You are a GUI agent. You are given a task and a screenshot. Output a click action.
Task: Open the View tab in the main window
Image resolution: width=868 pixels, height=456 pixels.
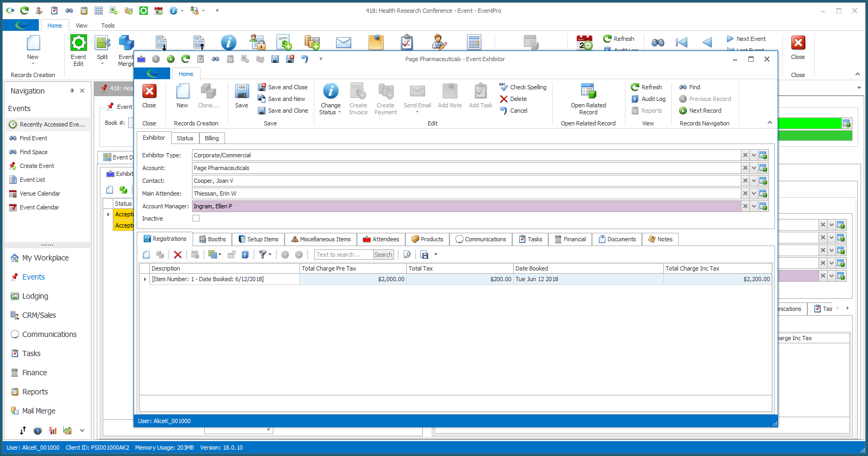pos(81,26)
